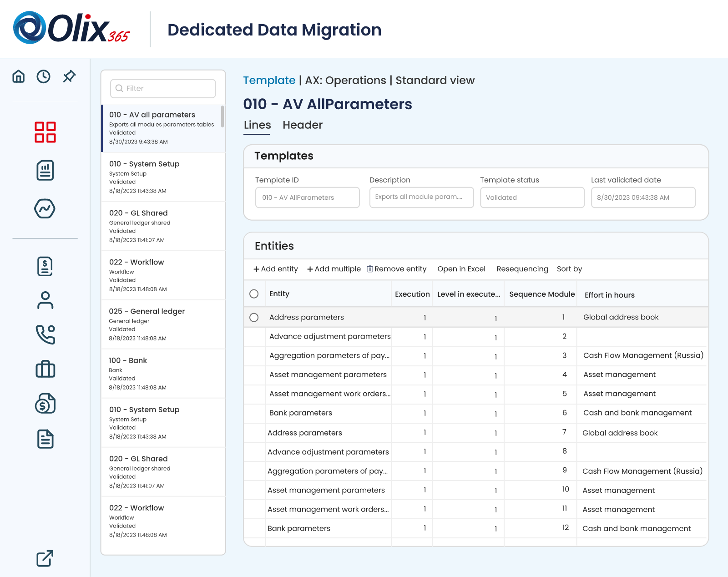Click the Filter input field
728x577 pixels.
163,88
